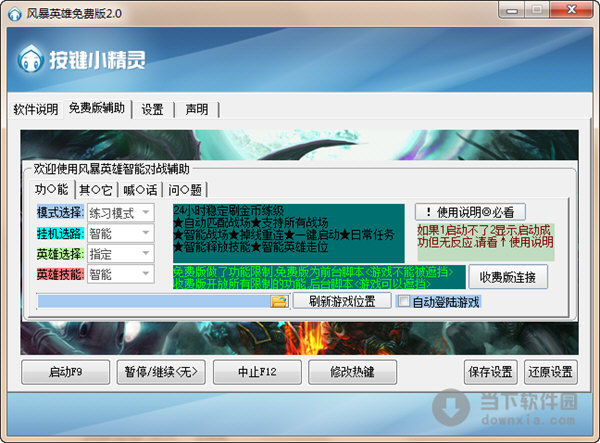Open the 喊○话 sub-tab
Screen dimensions: 600x443
pos(140,190)
